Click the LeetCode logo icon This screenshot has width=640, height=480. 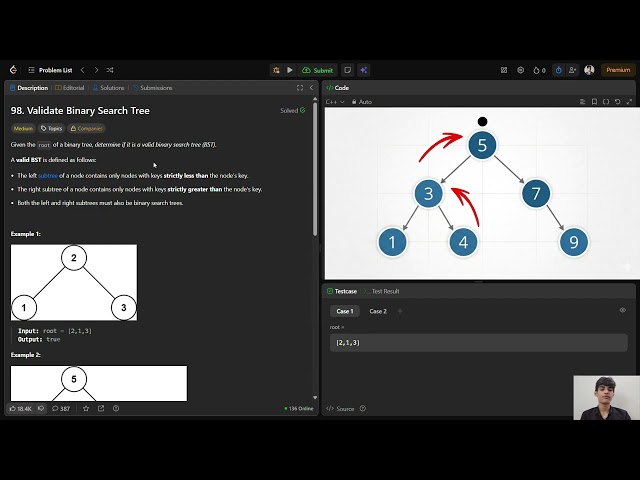(13, 70)
